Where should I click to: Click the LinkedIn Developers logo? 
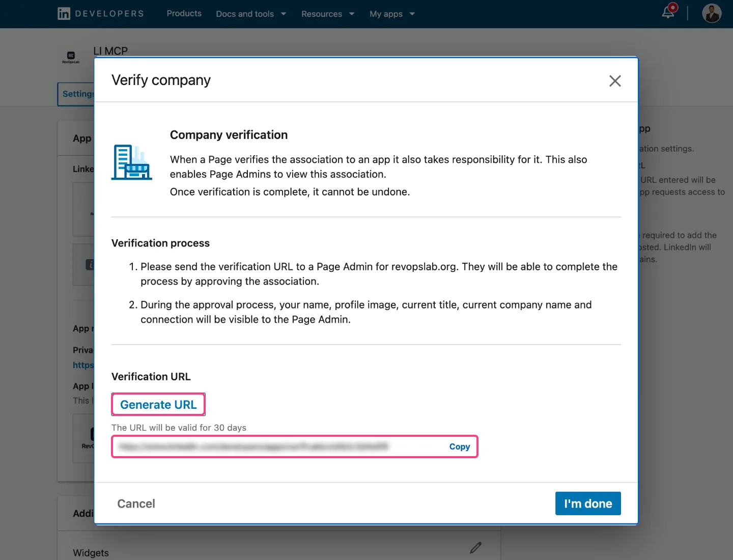coord(101,14)
